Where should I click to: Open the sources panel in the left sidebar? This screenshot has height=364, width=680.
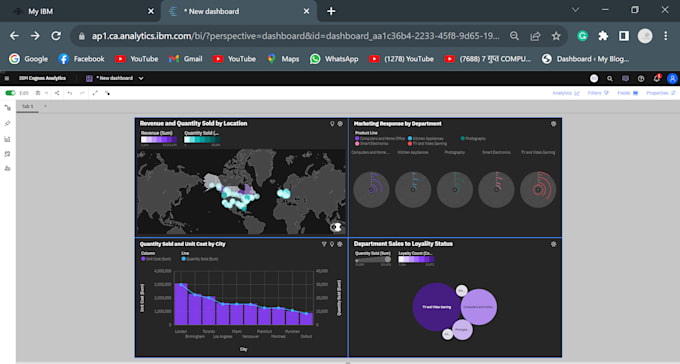7,108
